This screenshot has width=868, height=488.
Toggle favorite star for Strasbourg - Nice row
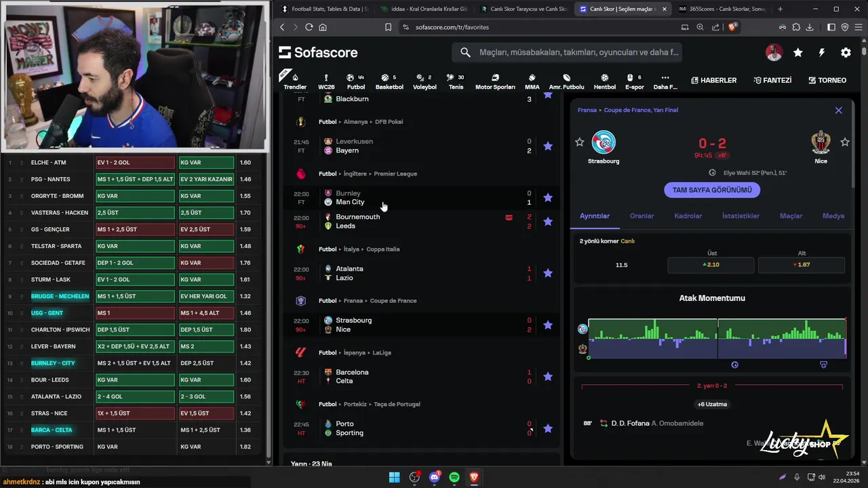point(548,325)
